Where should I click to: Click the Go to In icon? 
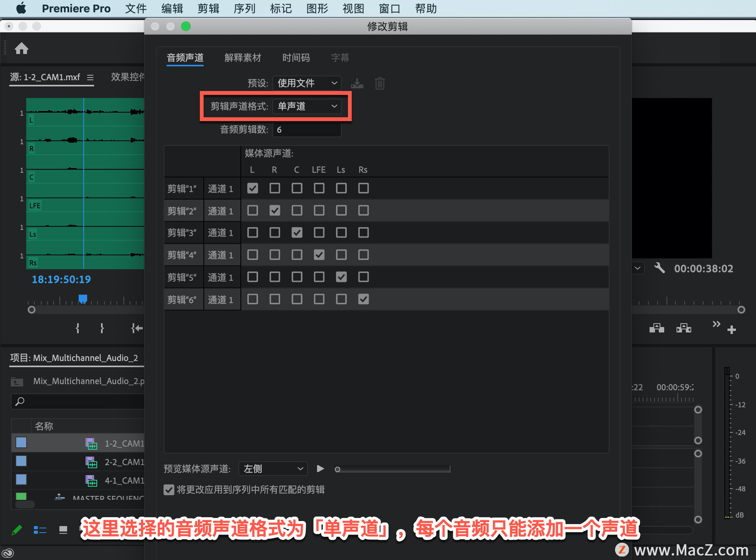pyautogui.click(x=137, y=328)
